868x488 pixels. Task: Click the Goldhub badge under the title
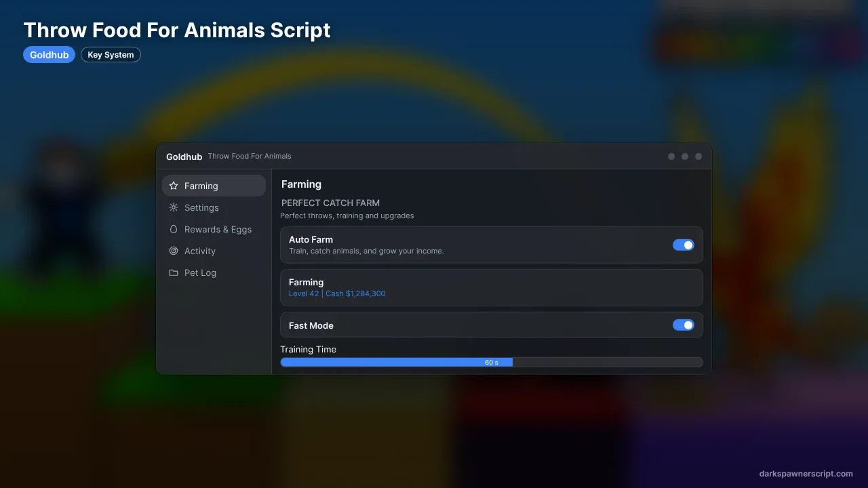pos(49,55)
